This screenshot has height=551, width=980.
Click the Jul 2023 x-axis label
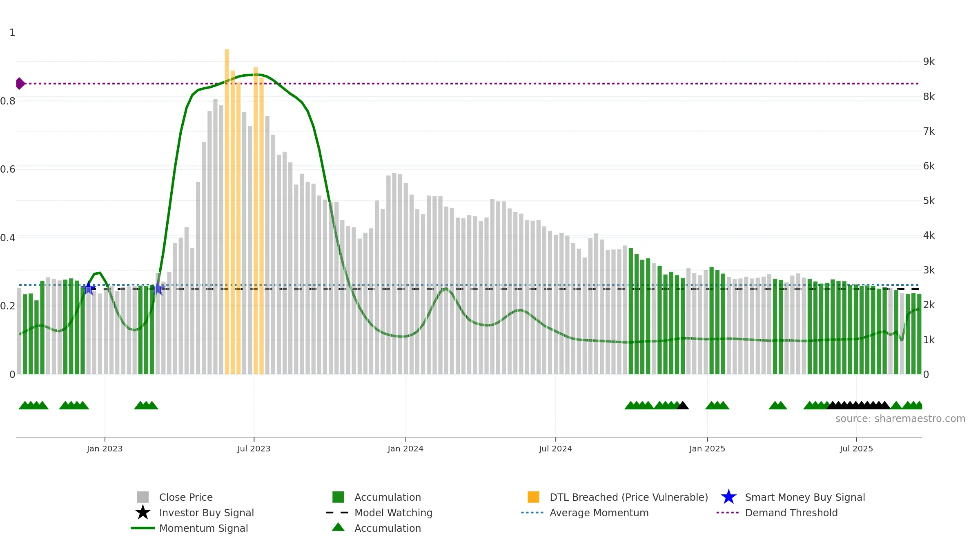(x=254, y=449)
